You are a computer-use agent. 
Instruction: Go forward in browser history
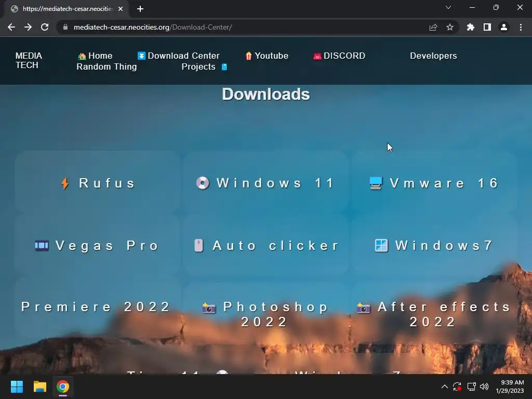(28, 27)
